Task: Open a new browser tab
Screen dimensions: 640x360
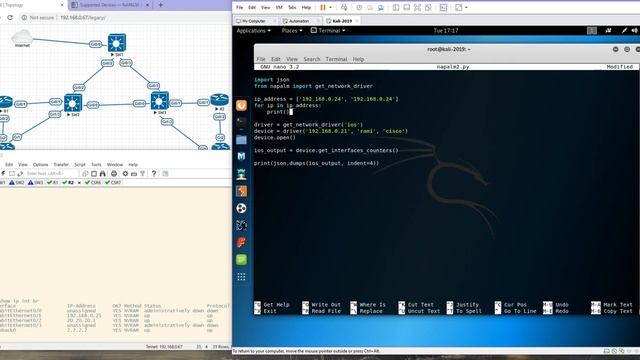Action: [160, 5]
